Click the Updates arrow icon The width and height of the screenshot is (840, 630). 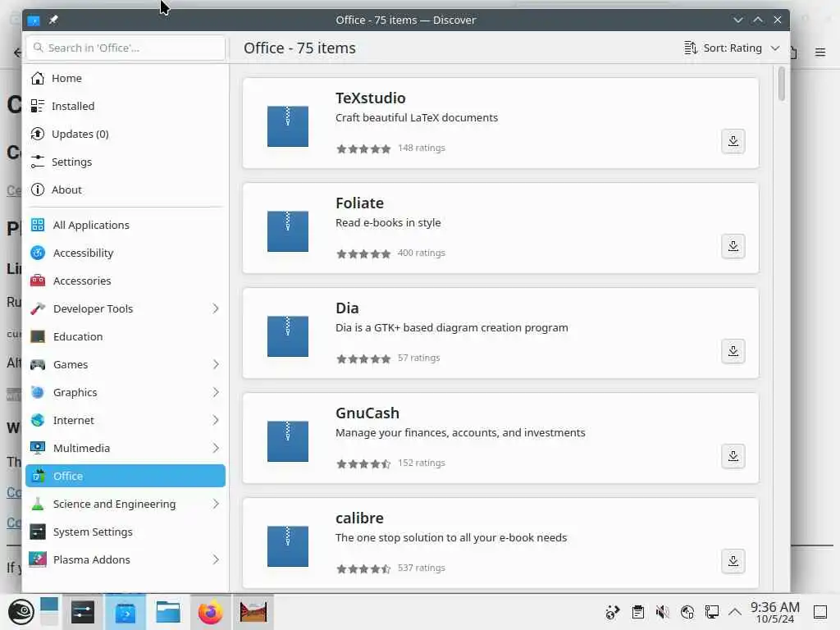click(38, 134)
